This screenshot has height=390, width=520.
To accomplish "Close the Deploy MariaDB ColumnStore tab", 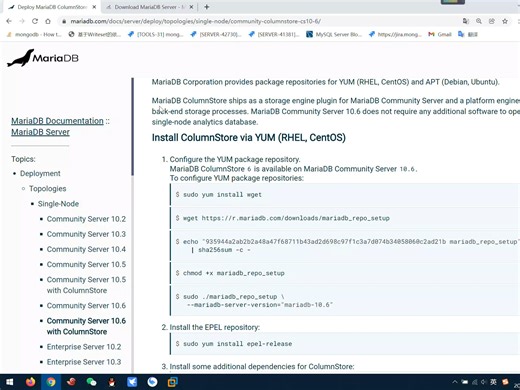I will 94,7.
